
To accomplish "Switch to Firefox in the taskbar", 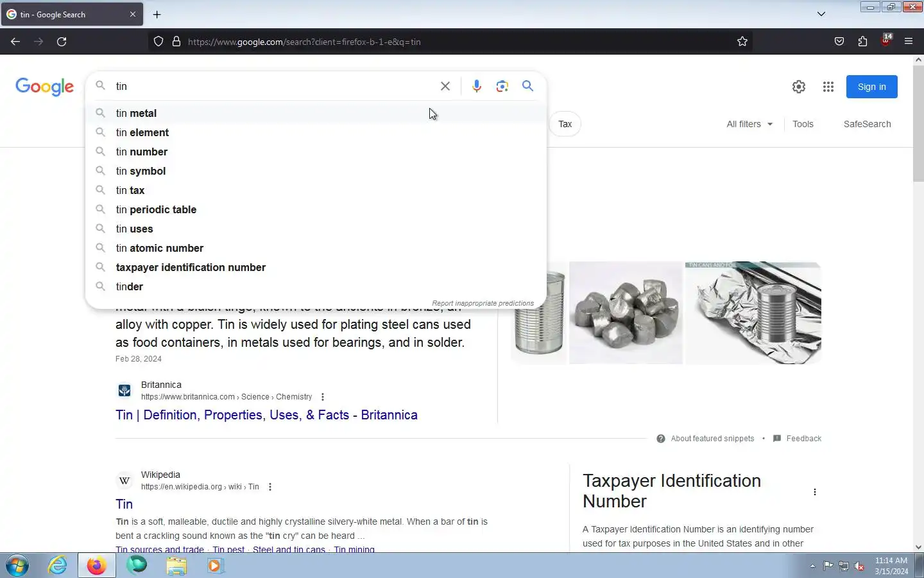I will pyautogui.click(x=97, y=566).
